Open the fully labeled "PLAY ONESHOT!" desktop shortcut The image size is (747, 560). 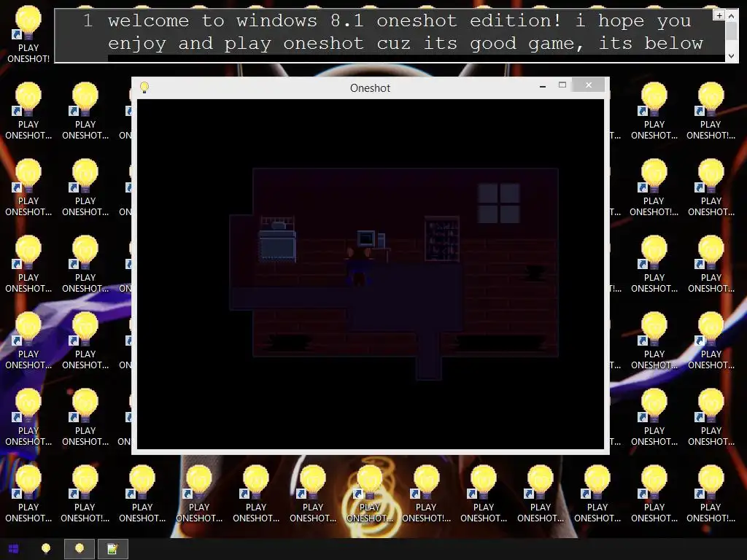pyautogui.click(x=28, y=34)
